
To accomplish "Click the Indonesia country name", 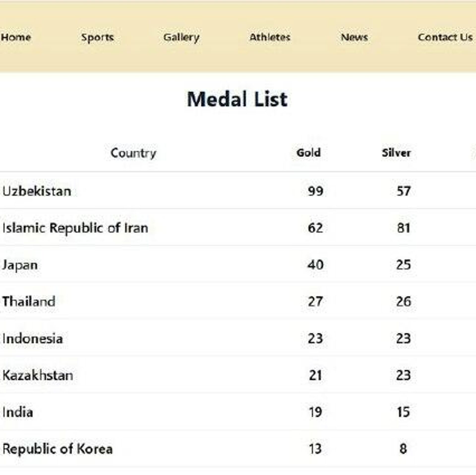I will (33, 339).
